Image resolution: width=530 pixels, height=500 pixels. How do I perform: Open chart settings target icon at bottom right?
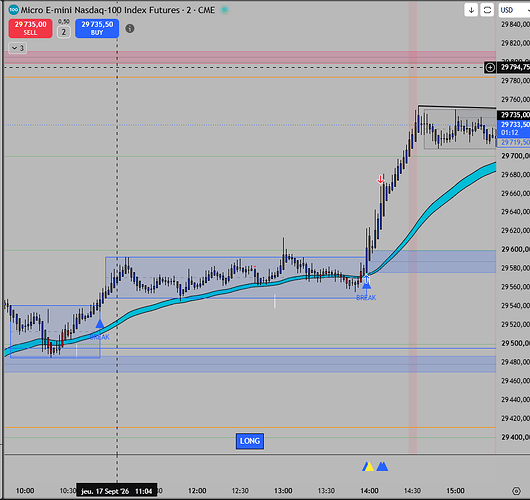pyautogui.click(x=516, y=491)
